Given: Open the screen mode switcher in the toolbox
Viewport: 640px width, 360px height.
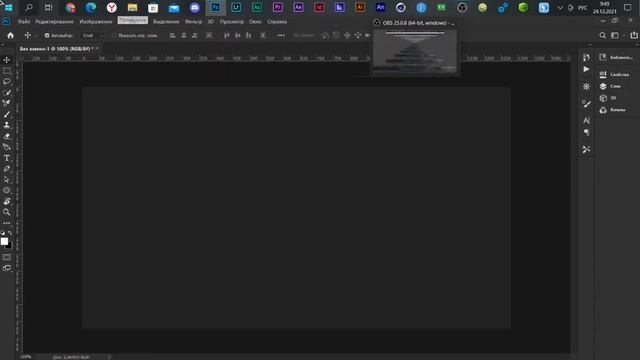Looking at the screenshot, I should [x=7, y=268].
